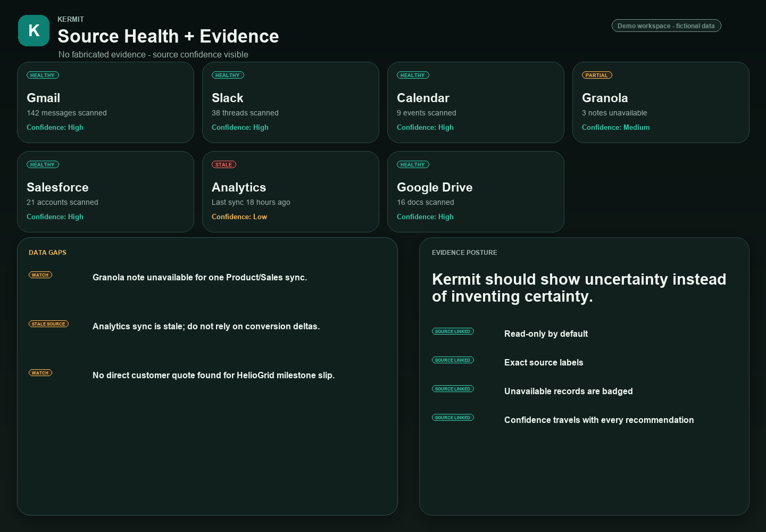Click 'No fabricated evidence' subtitle
This screenshot has width=766, height=532.
pos(153,54)
